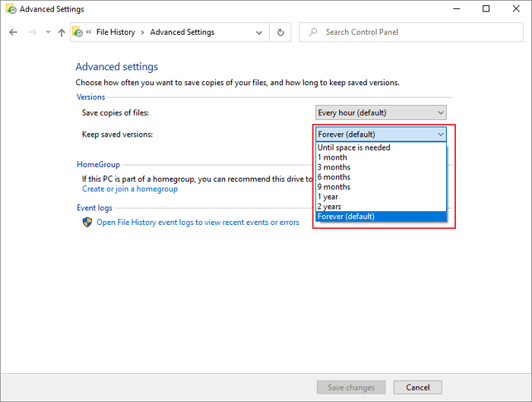Screen dimensions: 532x402
Task: Select Until space is needed option
Action: click(x=353, y=147)
